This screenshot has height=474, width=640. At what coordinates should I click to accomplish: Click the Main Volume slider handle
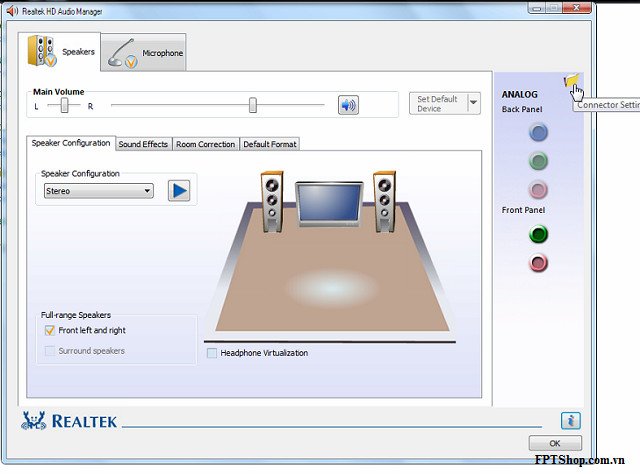[253, 105]
